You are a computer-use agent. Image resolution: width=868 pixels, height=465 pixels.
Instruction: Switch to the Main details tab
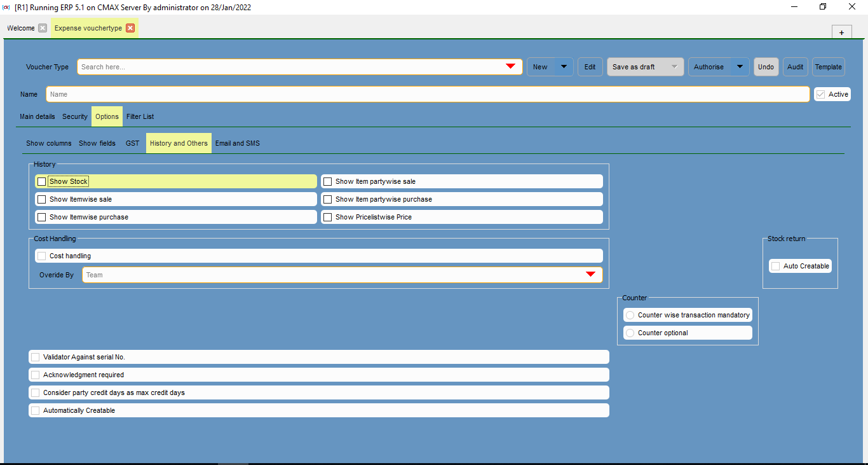(37, 116)
